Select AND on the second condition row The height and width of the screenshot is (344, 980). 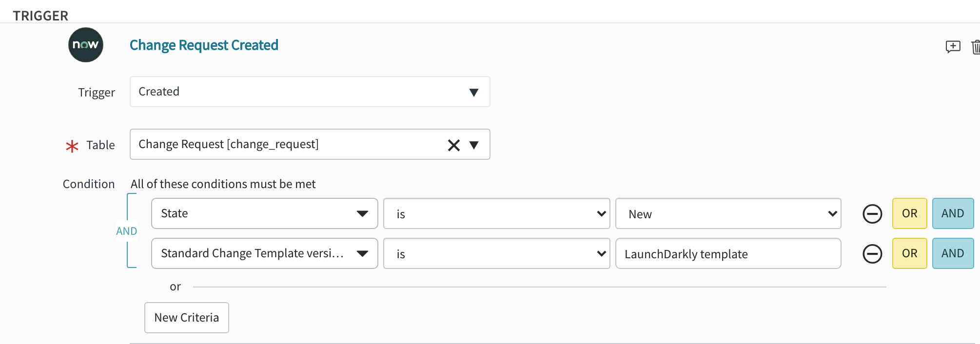(953, 253)
